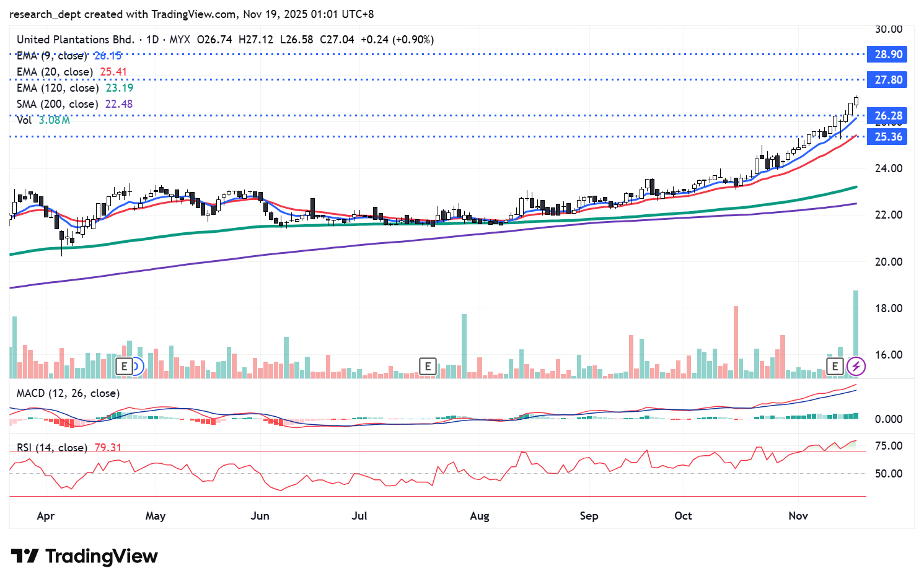Select the 25.36 price level label

[887, 137]
